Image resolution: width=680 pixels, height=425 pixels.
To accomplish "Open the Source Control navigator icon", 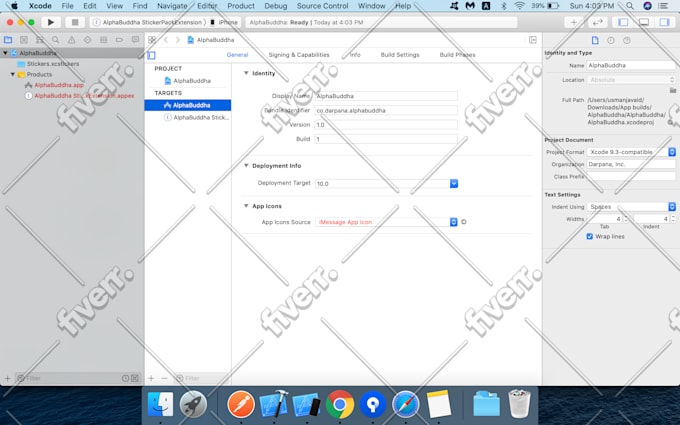I will pos(24,40).
